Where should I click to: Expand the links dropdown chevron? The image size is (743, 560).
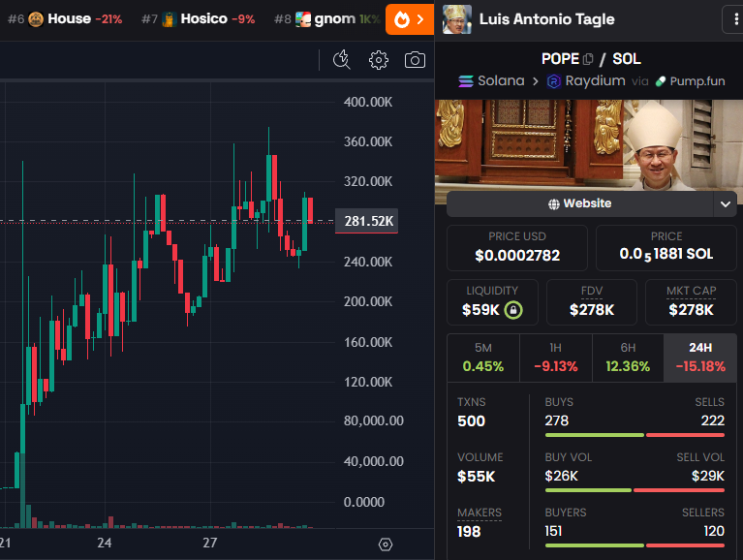(725, 203)
